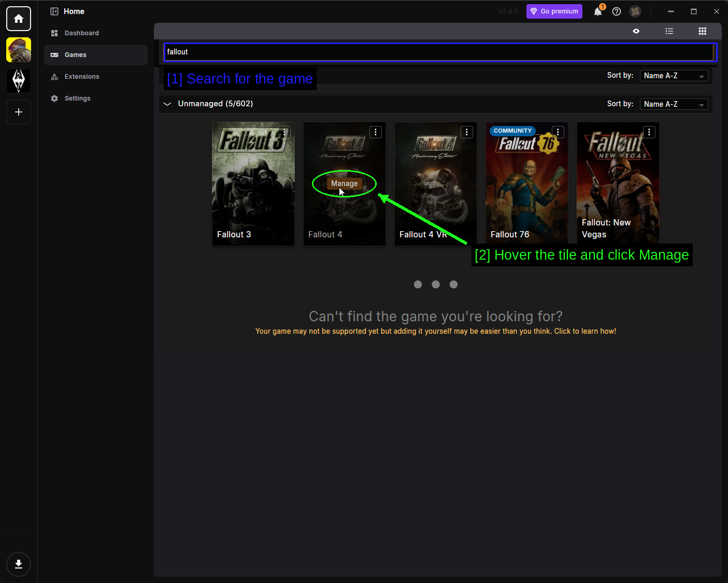Screen dimensions: 728x583
Task: Select the Skyrim game icon in sidebar
Action: pos(19,81)
